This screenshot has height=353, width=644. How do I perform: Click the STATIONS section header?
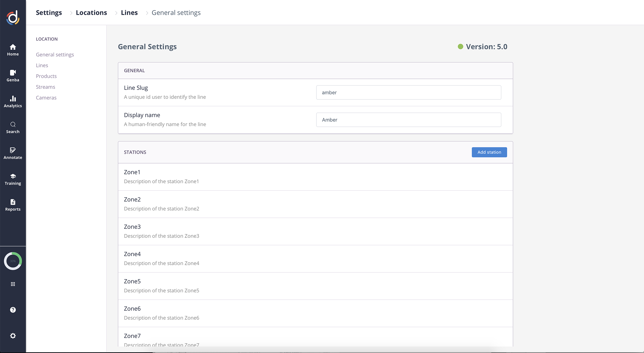pos(135,152)
